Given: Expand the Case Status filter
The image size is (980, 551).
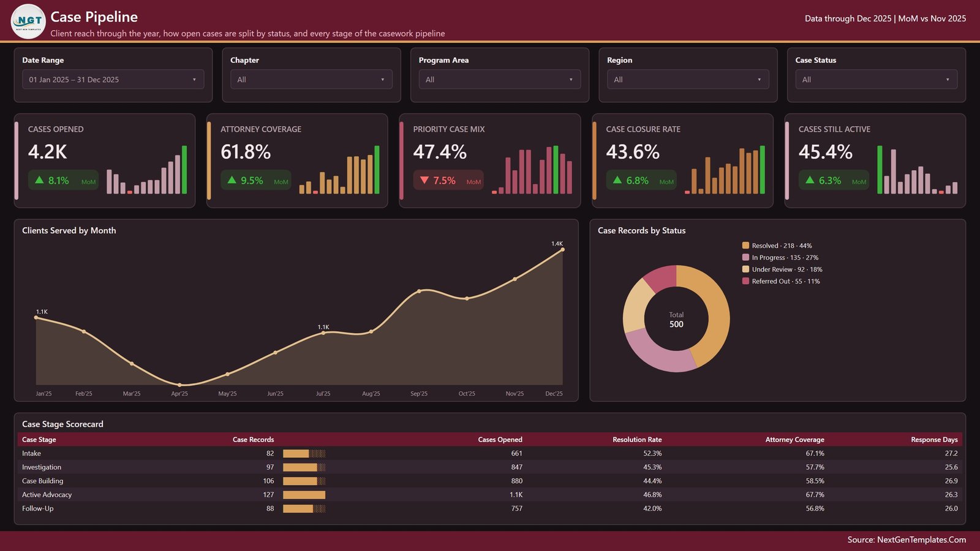Looking at the screenshot, I should click(x=876, y=80).
